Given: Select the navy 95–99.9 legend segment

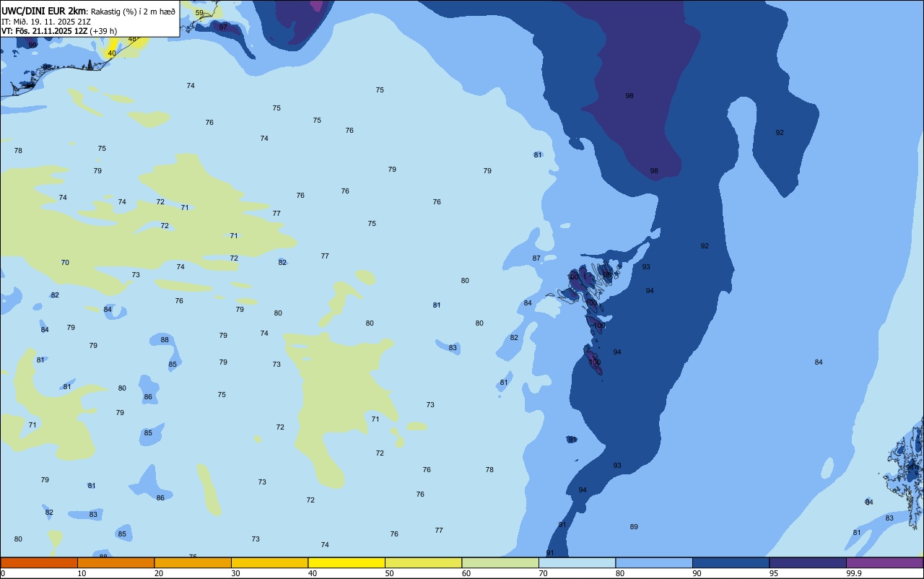Looking at the screenshot, I should 808,562.
